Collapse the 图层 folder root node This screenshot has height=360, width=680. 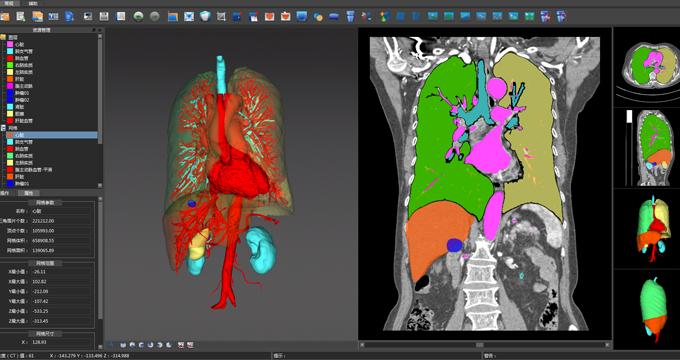[3, 37]
